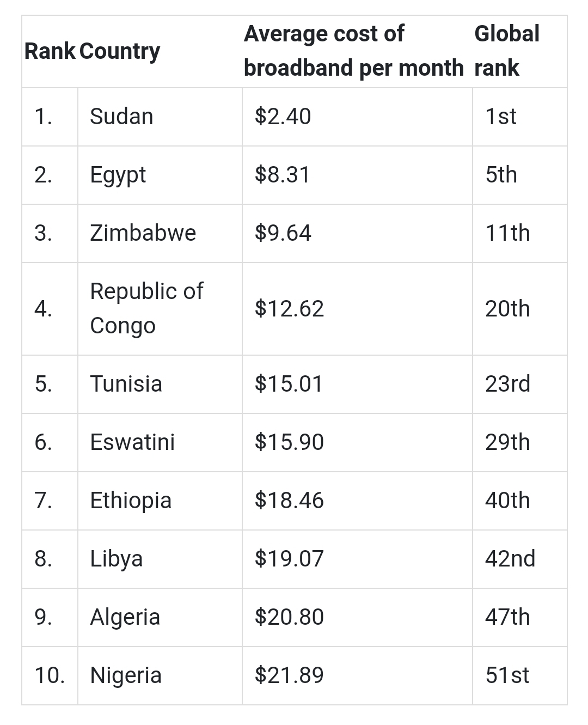
Task: Select the Nigeria country cell
Action: point(160,675)
